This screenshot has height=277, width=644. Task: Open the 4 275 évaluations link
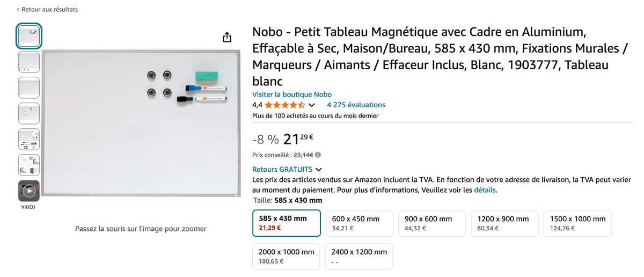[356, 105]
